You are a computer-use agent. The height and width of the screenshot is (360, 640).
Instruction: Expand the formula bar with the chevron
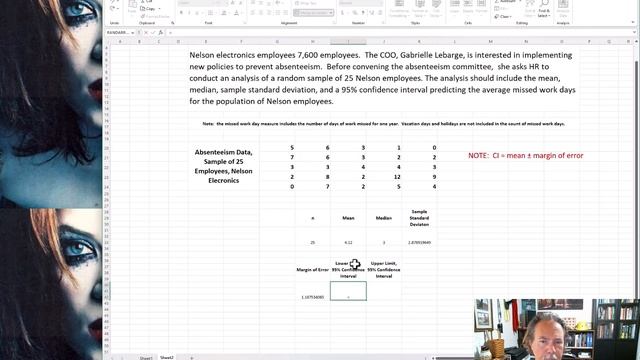[x=634, y=33]
